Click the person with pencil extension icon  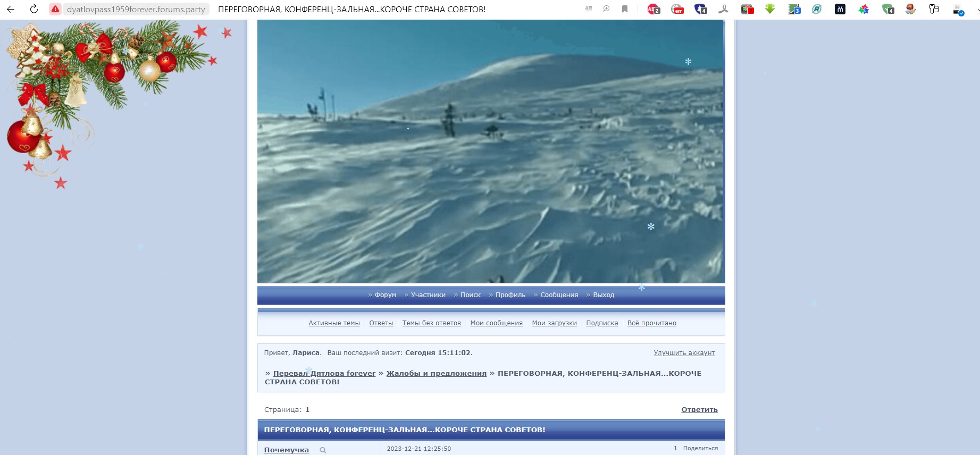pyautogui.click(x=910, y=9)
